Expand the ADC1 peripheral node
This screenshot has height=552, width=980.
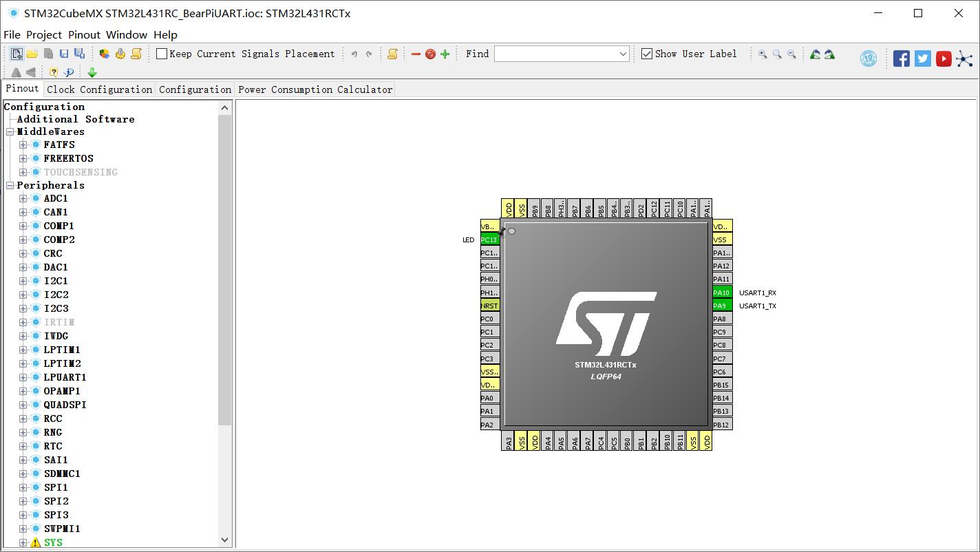coord(23,198)
